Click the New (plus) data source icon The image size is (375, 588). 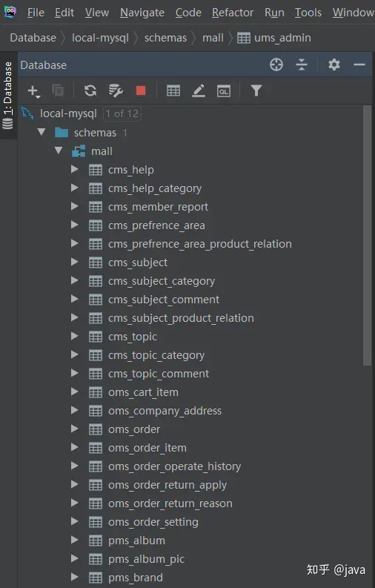pos(33,91)
